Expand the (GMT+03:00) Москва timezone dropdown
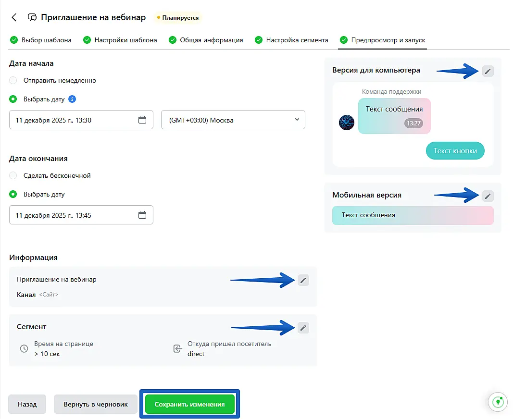This screenshot has width=513, height=420. click(x=233, y=120)
